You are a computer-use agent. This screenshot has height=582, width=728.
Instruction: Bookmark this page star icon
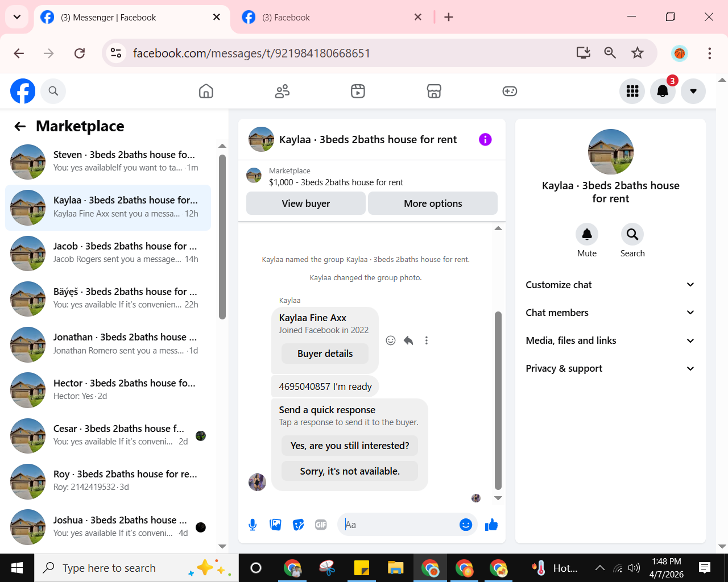point(638,53)
